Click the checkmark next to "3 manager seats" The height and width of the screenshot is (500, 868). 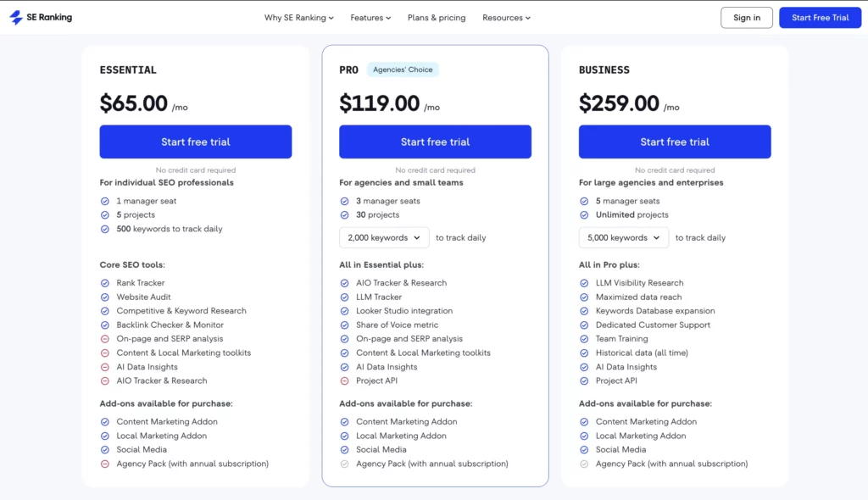[x=345, y=201]
